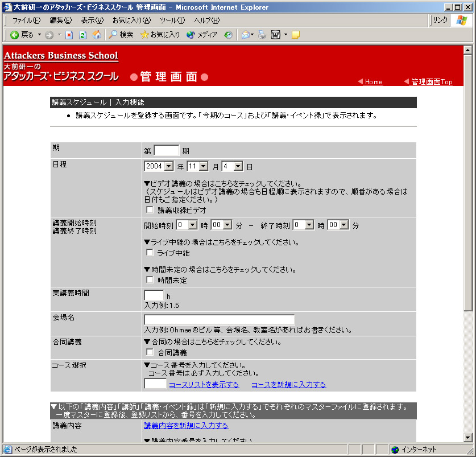Image resolution: width=476 pixels, height=457 pixels.
Task: Click the 期 number input field
Action: tap(167, 150)
